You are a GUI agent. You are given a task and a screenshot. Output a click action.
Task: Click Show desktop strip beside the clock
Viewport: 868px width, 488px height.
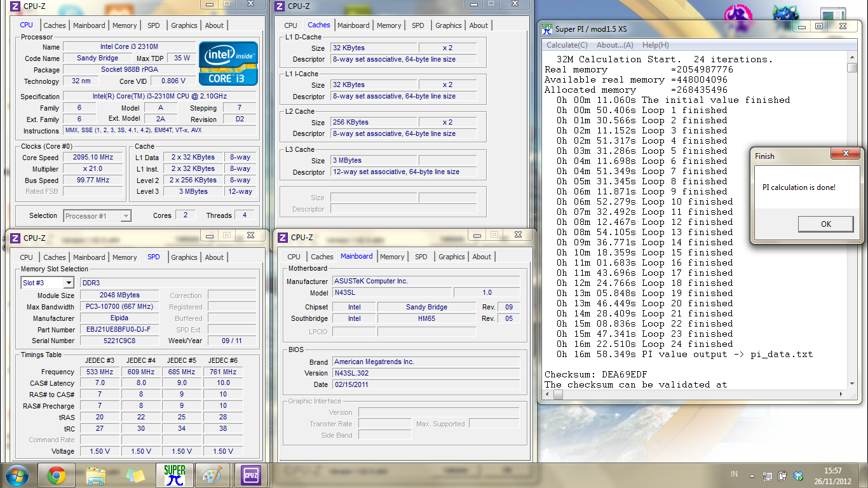pos(864,476)
